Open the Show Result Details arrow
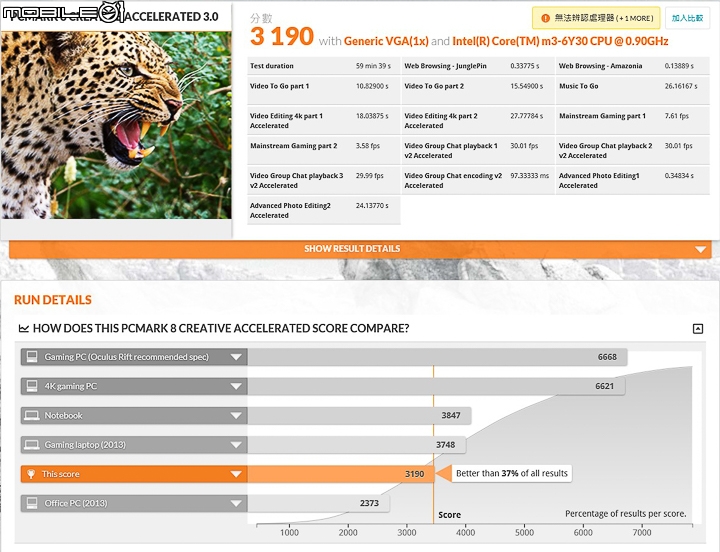 point(700,249)
